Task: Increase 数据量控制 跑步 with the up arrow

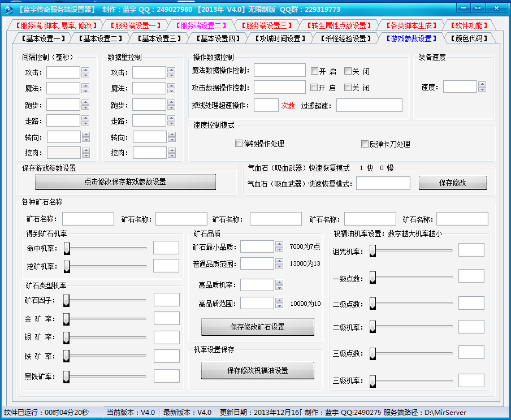Action: (171, 102)
